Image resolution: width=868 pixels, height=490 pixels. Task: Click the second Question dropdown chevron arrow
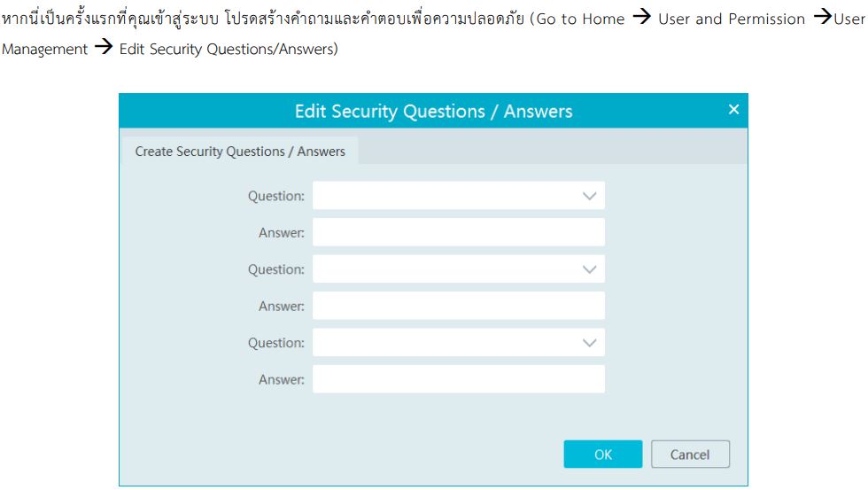(590, 269)
